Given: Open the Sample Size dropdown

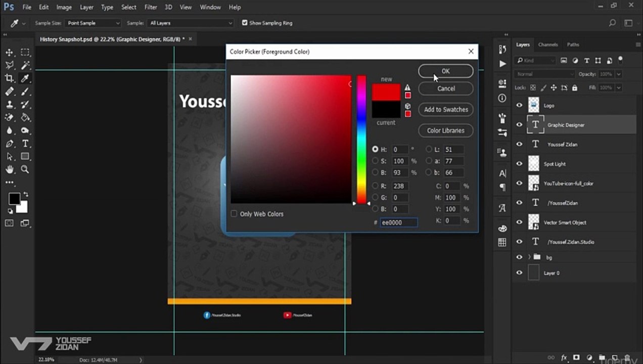Looking at the screenshot, I should tap(93, 23).
